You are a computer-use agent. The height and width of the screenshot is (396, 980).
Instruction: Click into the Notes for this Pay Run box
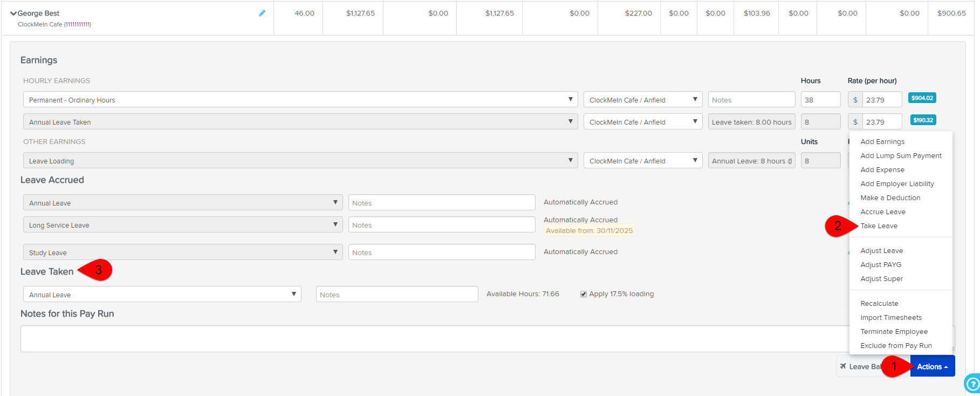(x=431, y=339)
